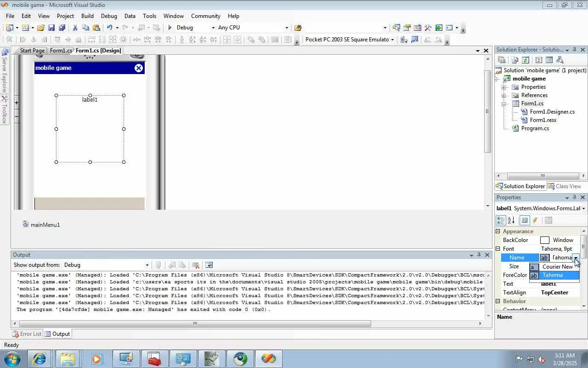
Task: Select Form1.Designer.cs in Solution Explorer
Action: (x=552, y=112)
